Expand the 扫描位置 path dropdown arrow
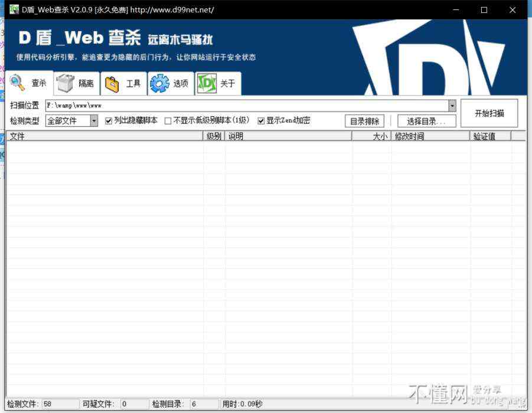This screenshot has height=413, width=532. click(452, 106)
